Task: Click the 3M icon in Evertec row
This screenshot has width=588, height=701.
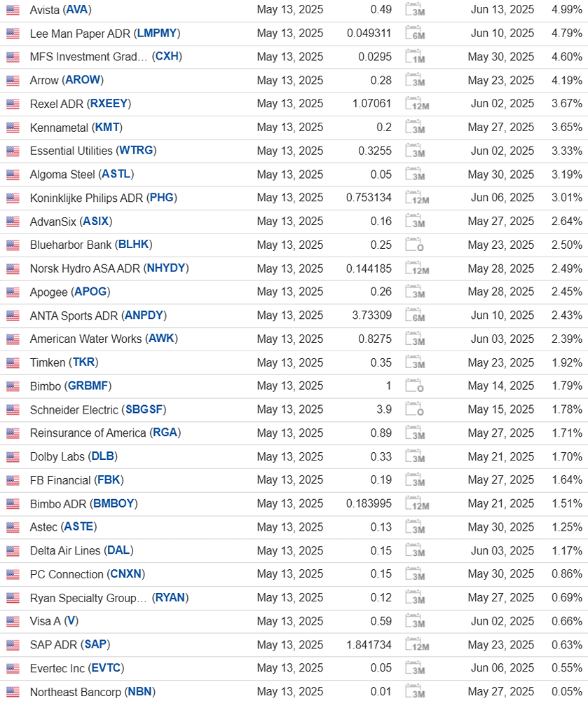Action: (x=415, y=668)
